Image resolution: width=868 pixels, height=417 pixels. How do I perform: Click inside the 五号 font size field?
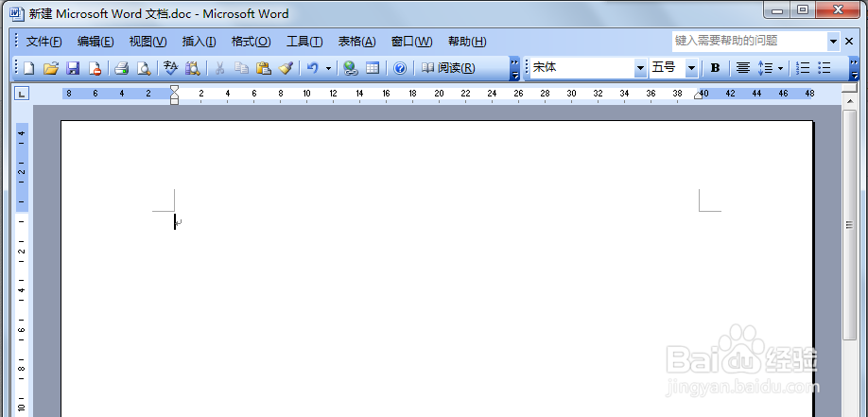click(667, 68)
